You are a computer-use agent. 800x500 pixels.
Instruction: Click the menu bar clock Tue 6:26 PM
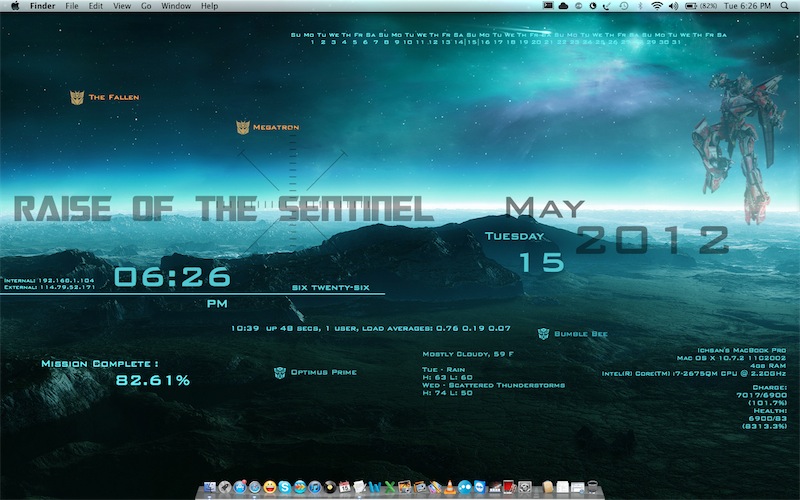pyautogui.click(x=747, y=6)
